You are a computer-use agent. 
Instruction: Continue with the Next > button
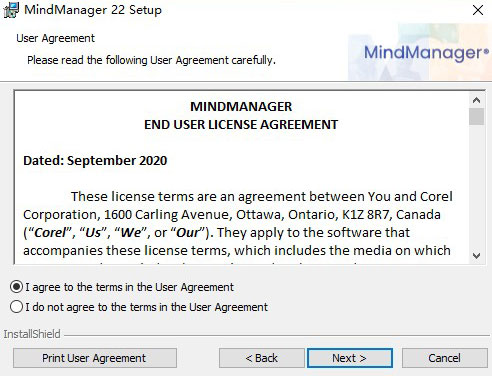[350, 358]
